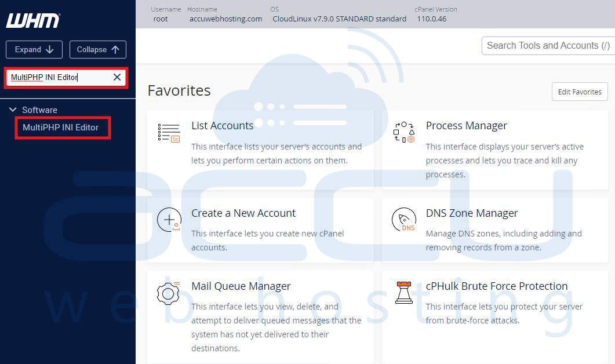Open the DNS Zone Manager link
The height and width of the screenshot is (364, 615).
[472, 213]
